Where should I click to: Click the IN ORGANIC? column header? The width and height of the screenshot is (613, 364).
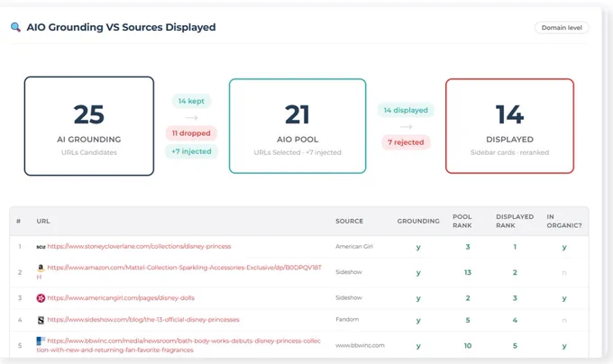point(564,221)
